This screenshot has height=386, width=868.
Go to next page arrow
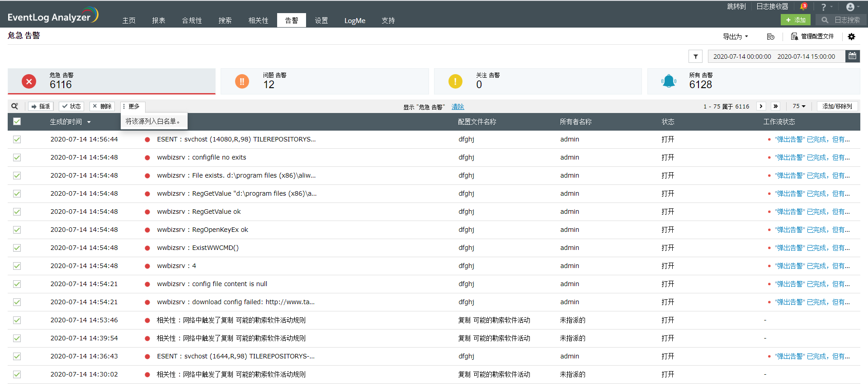click(x=761, y=106)
